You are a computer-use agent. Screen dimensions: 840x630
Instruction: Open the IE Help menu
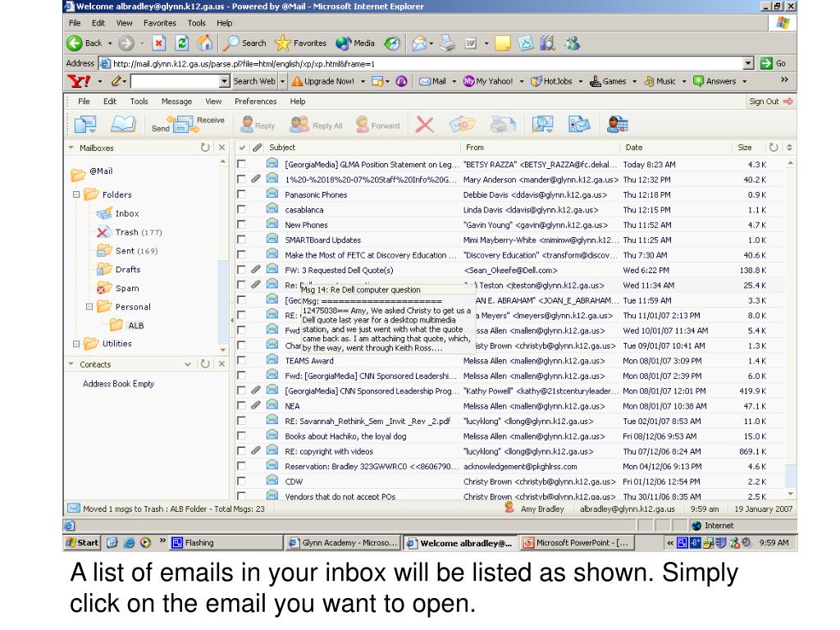pos(225,23)
